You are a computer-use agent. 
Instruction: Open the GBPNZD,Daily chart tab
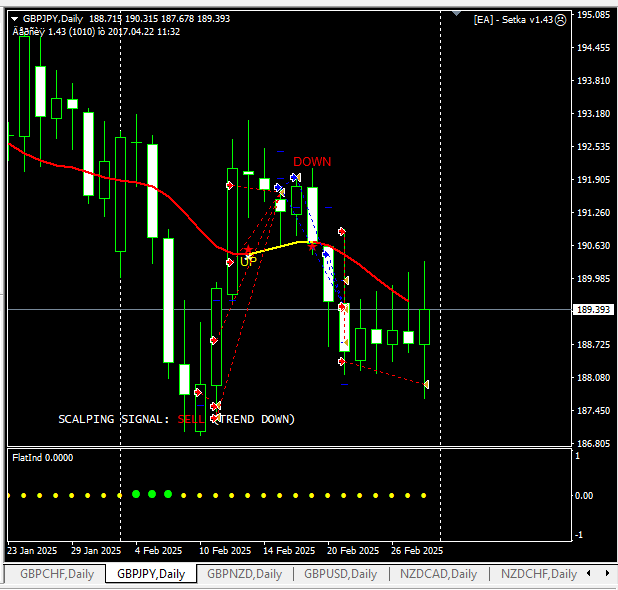pyautogui.click(x=244, y=574)
